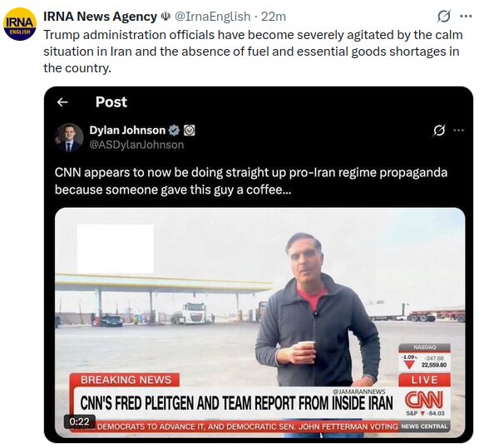Open more menu on Dylan Johnson's post
The image size is (484, 448).
click(459, 130)
